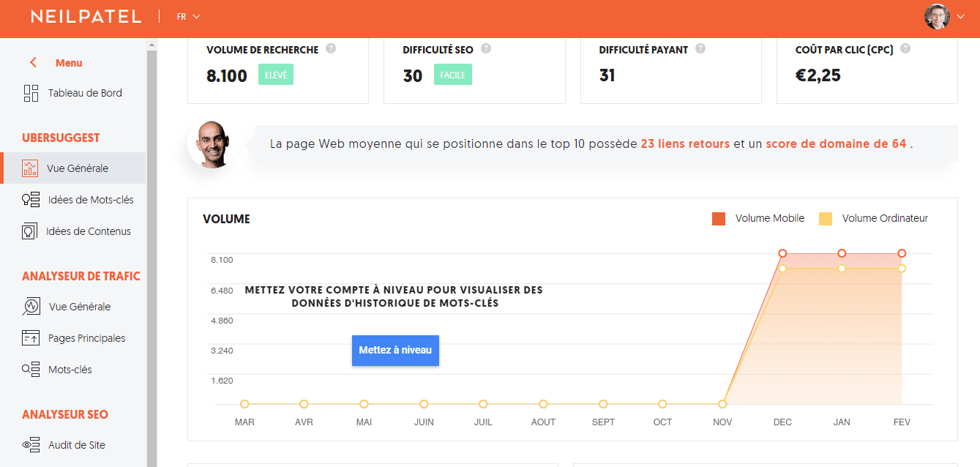
Task: Click the DEC mobile volume data point
Action: pyautogui.click(x=782, y=253)
